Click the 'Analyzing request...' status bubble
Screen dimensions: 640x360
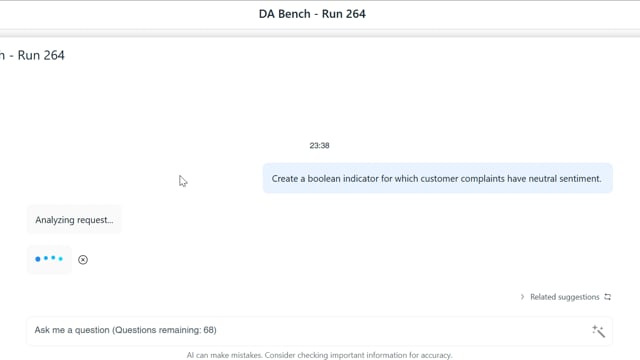(x=74, y=220)
